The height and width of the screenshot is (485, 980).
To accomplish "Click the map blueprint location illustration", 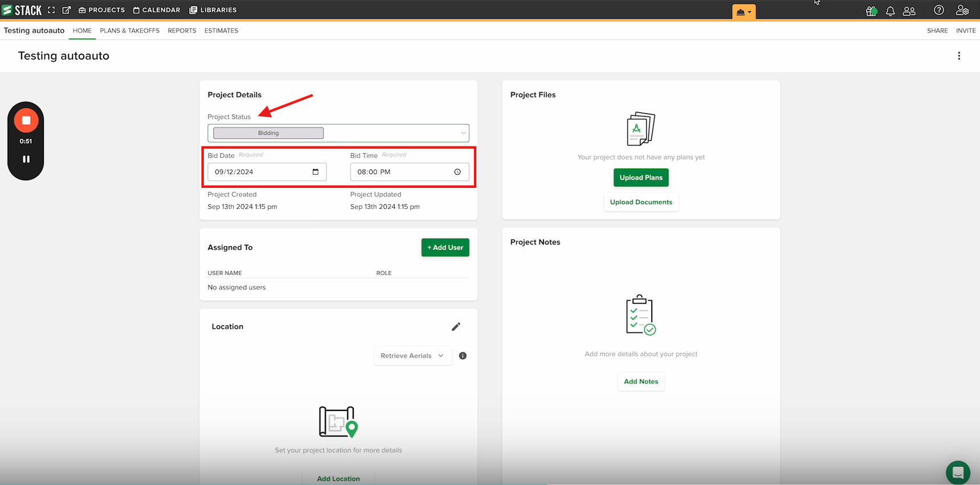I will pyautogui.click(x=338, y=422).
